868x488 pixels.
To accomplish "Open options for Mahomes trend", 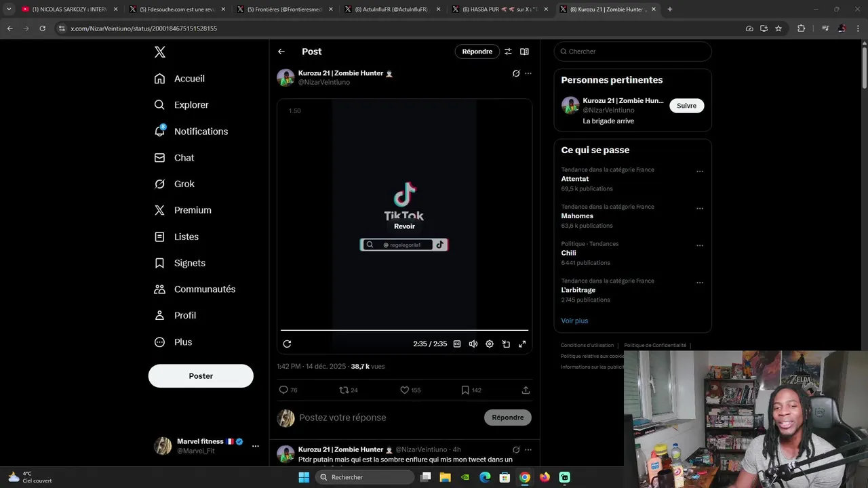I will pyautogui.click(x=700, y=209).
